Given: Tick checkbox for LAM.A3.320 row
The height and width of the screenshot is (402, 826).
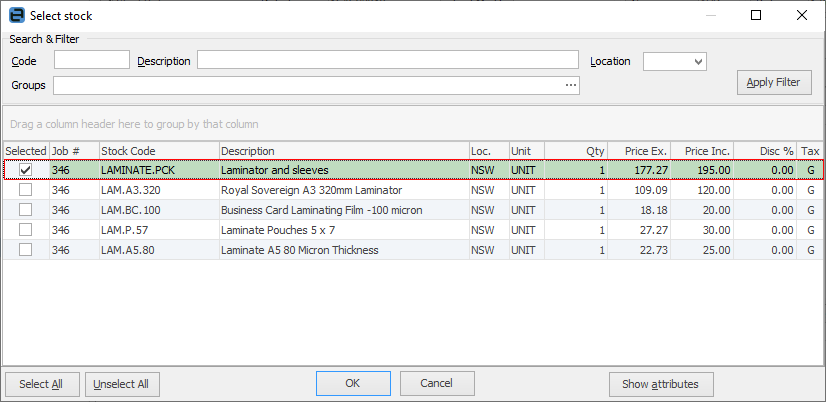Looking at the screenshot, I should tap(26, 190).
